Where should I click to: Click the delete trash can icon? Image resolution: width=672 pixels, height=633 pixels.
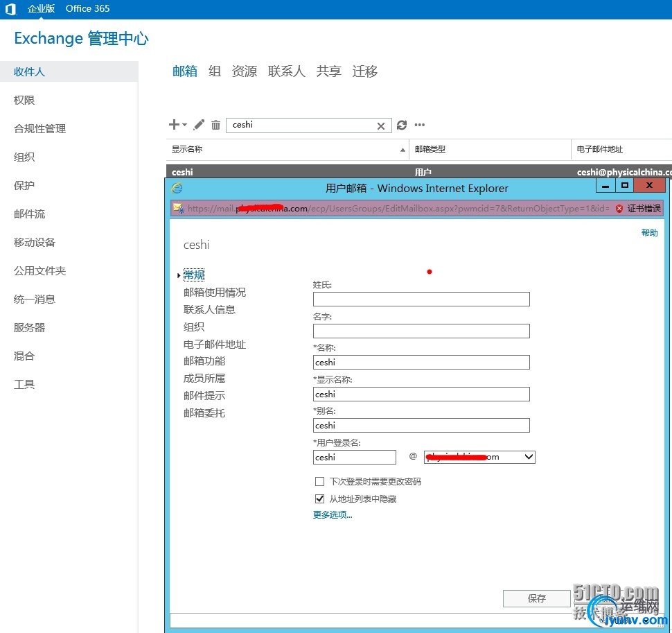(x=215, y=125)
